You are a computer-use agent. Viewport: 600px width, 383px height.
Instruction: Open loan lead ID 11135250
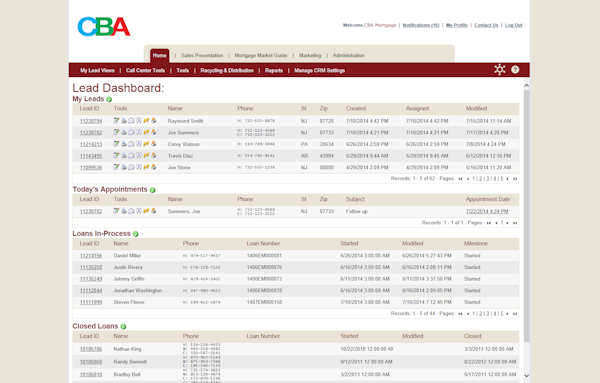coord(91,267)
